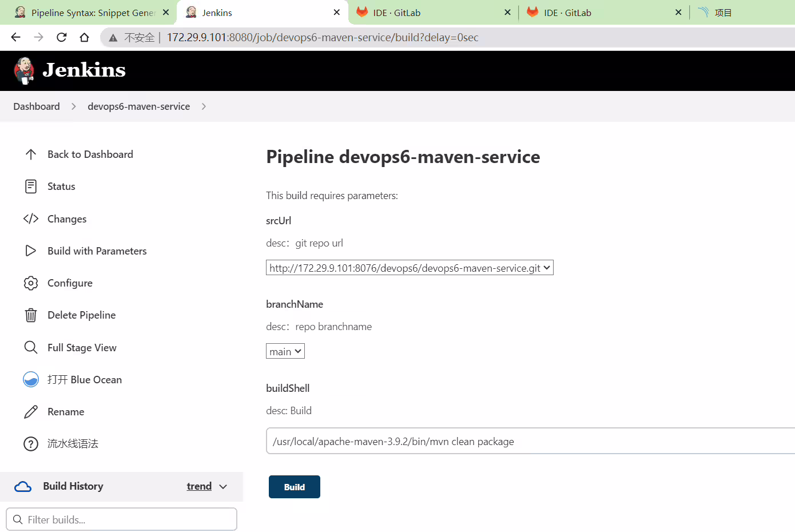Screen dimensions: 795x532
Task: Click the blue Build button
Action: coord(295,487)
